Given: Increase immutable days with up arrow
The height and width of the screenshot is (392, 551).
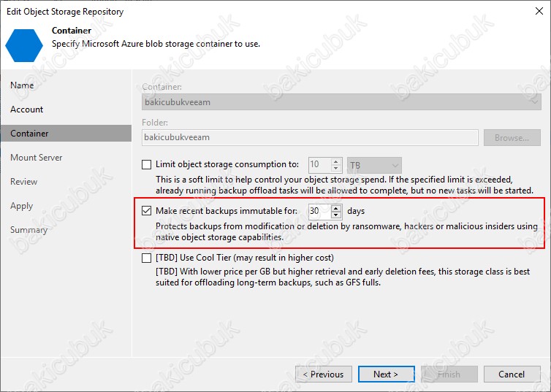Looking at the screenshot, I should click(336, 208).
